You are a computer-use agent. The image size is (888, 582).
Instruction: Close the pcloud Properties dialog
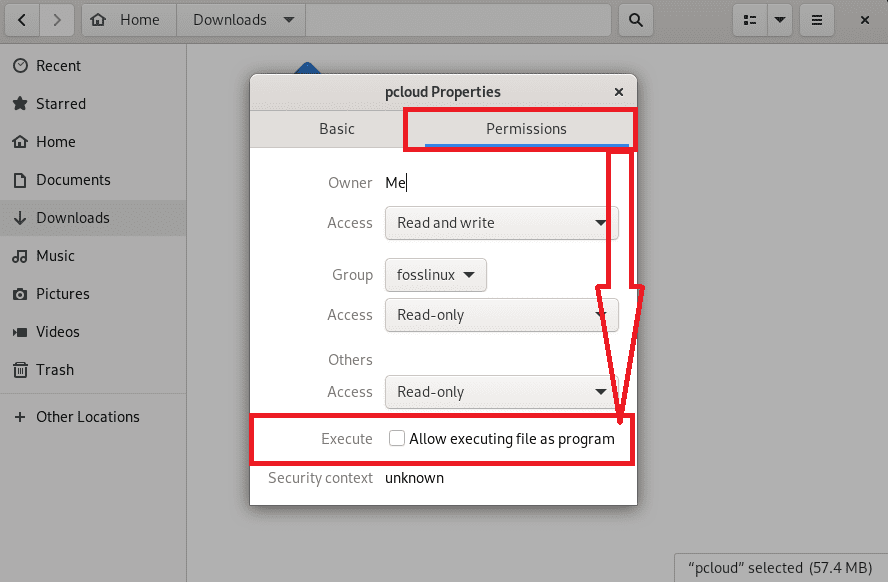click(x=619, y=92)
